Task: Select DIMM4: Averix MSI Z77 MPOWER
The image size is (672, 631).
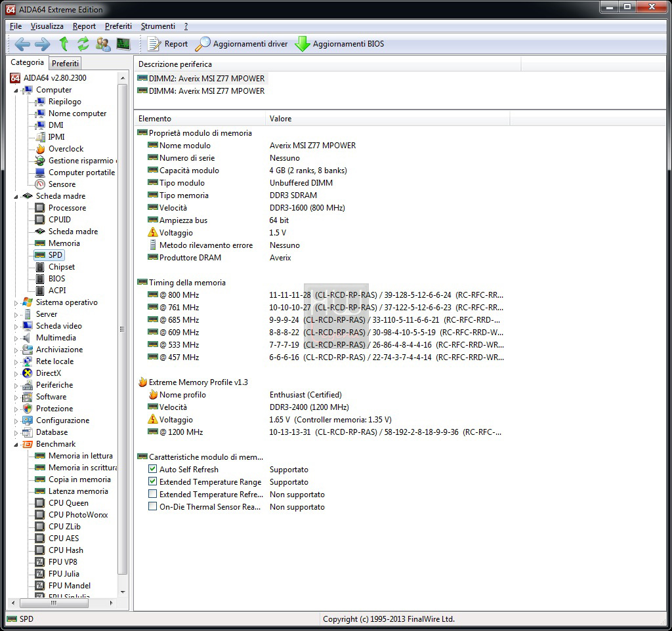Action: 201,91
